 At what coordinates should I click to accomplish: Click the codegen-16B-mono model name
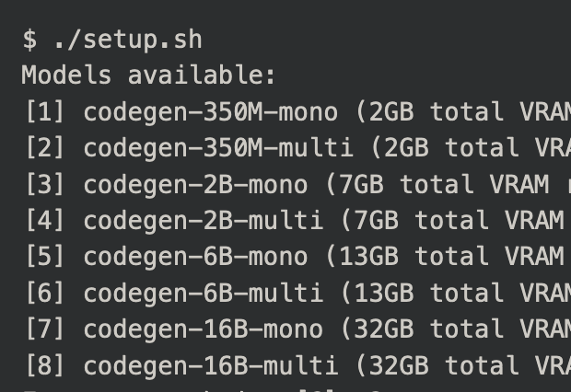[203, 329]
